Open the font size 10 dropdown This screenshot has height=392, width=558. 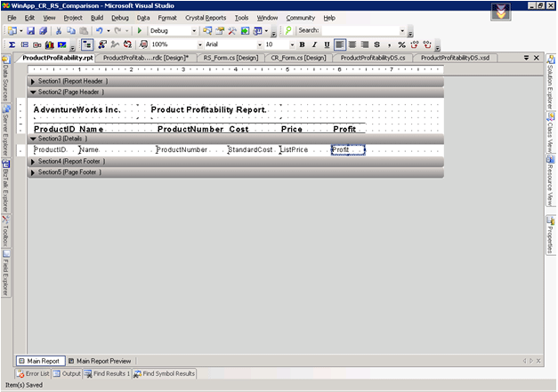point(292,44)
